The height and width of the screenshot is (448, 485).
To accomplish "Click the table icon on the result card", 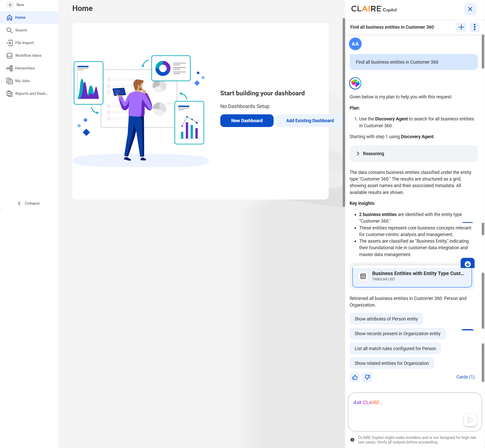I will (x=363, y=276).
